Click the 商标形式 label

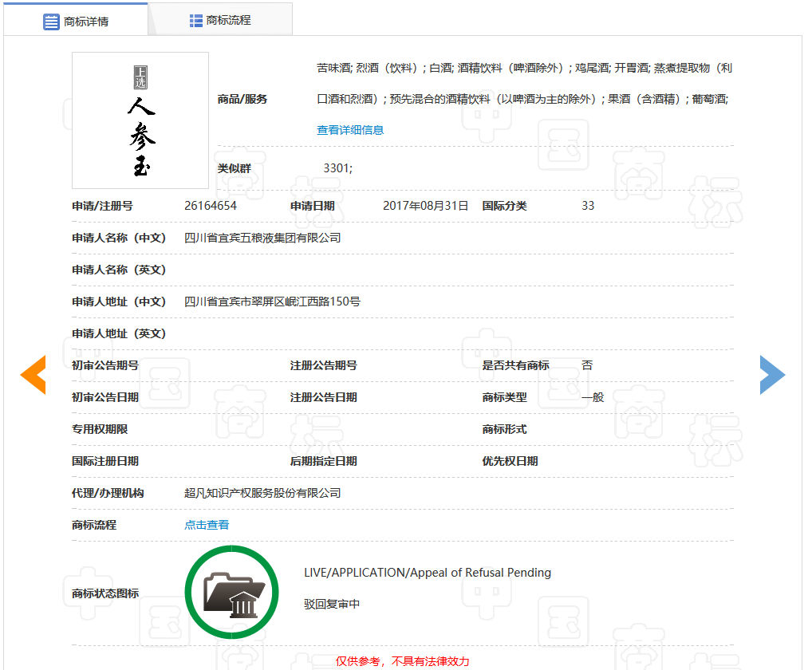[x=504, y=429]
